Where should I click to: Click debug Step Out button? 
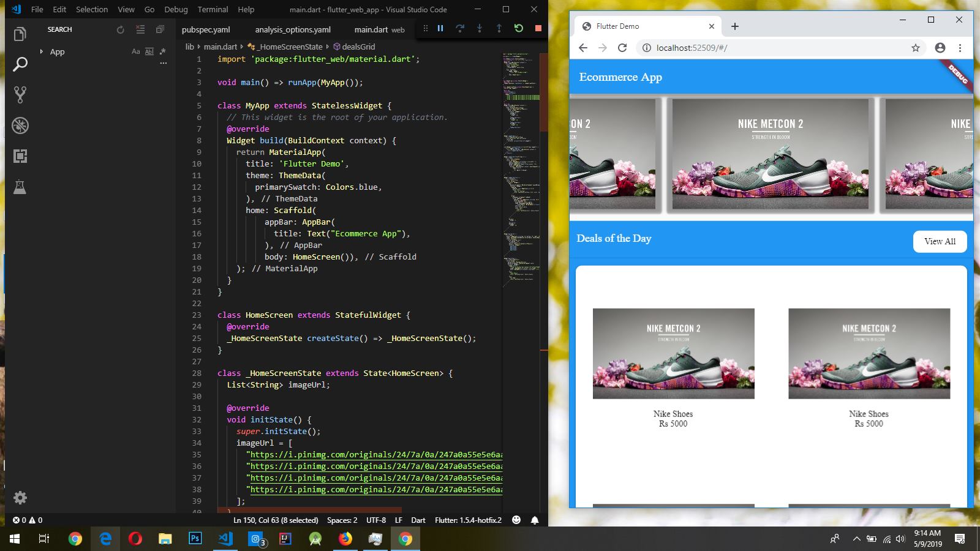coord(499,28)
